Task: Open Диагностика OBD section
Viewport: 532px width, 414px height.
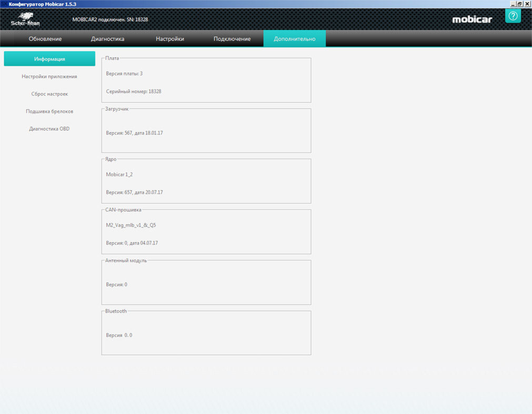Action: pos(49,129)
